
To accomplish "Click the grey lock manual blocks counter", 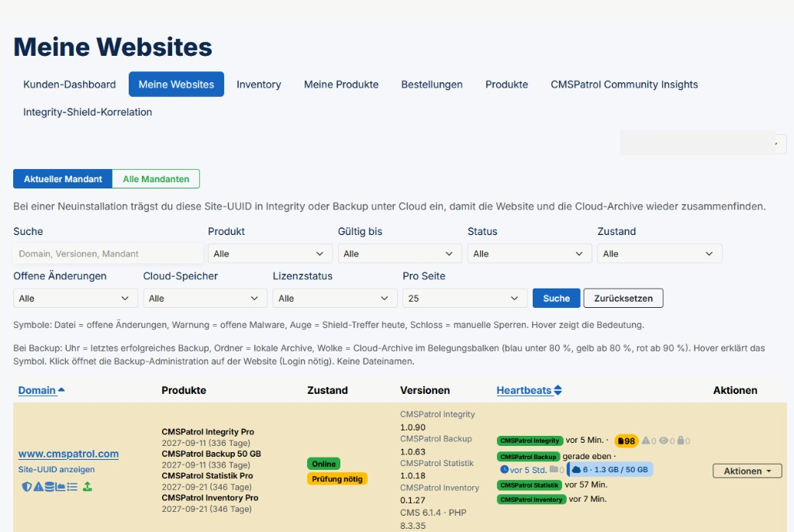I will 681,440.
